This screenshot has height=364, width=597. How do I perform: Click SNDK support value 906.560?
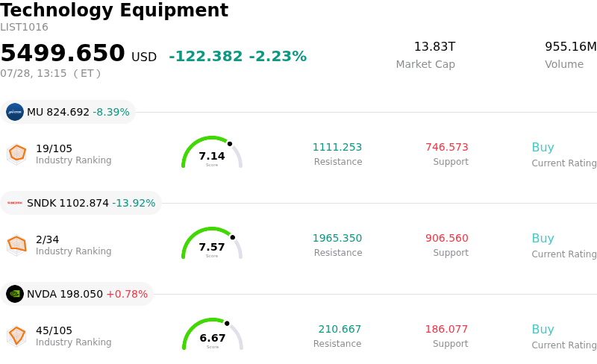447,238
